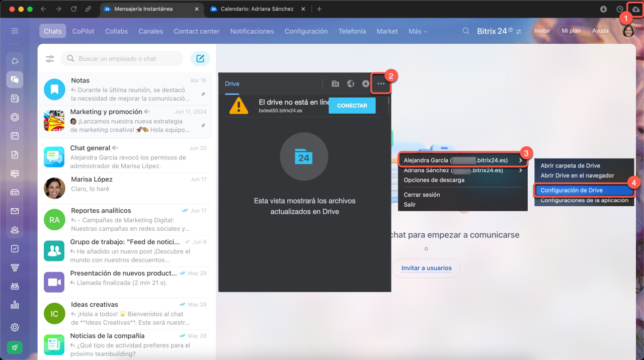Click the green rocket icon in the sidebar
644x360 pixels.
pos(15,347)
